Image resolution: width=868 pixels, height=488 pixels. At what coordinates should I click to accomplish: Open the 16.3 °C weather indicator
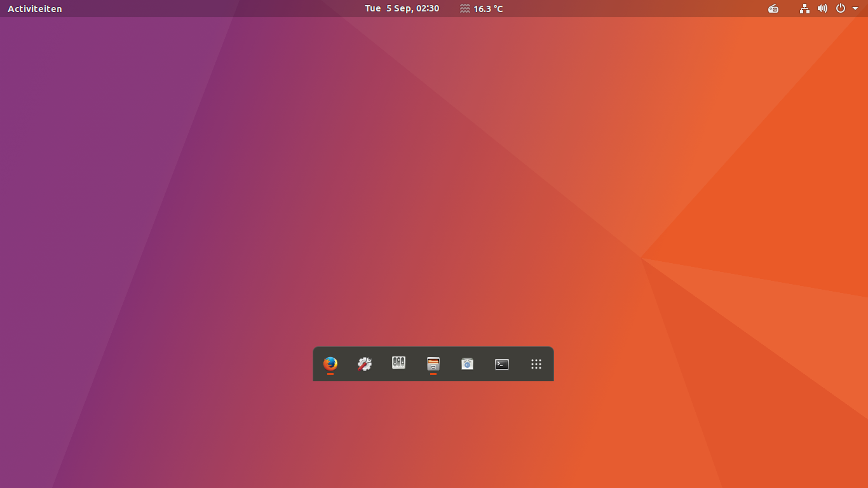[x=482, y=9]
